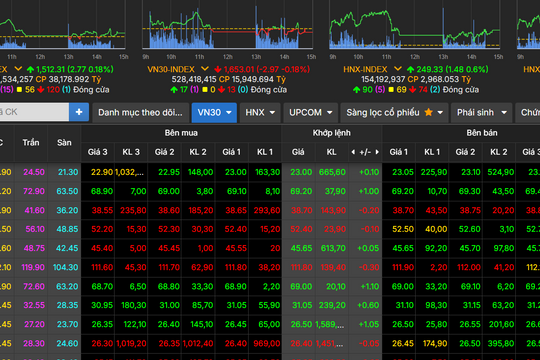This screenshot has width=540, height=360.
Task: Click bid volume 1,019,20
Action: pyautogui.click(x=131, y=343)
